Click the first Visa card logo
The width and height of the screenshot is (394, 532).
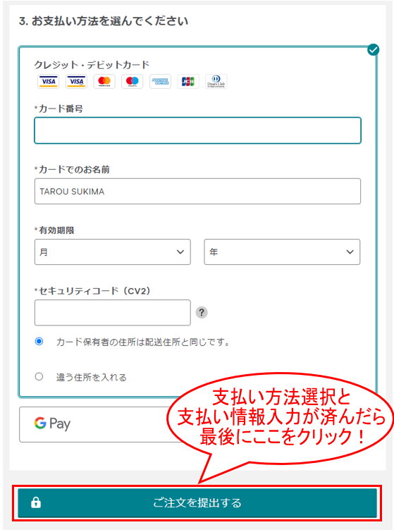pos(48,82)
